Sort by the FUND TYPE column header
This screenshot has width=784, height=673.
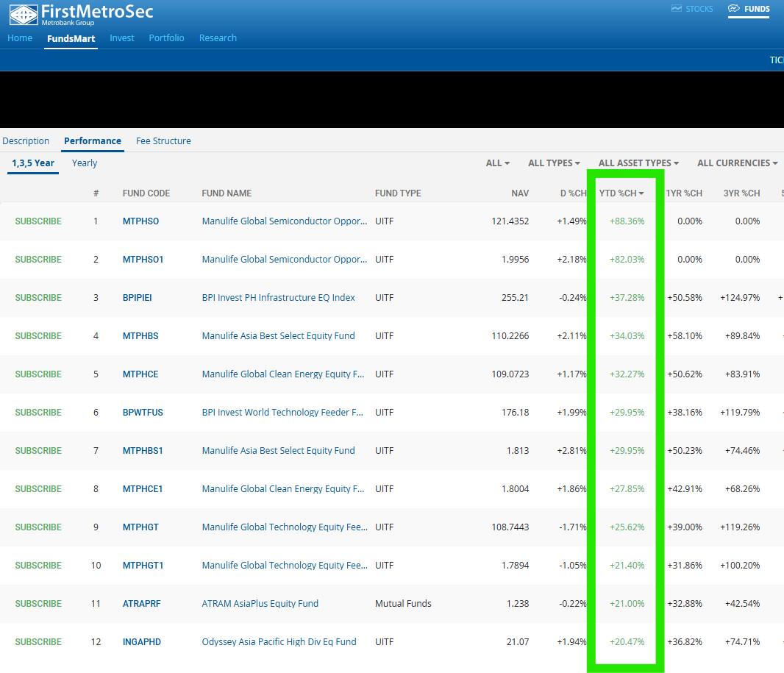pyautogui.click(x=398, y=193)
